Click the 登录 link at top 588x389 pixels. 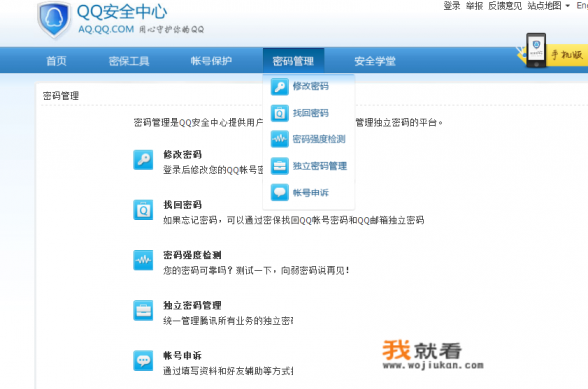[x=452, y=6]
